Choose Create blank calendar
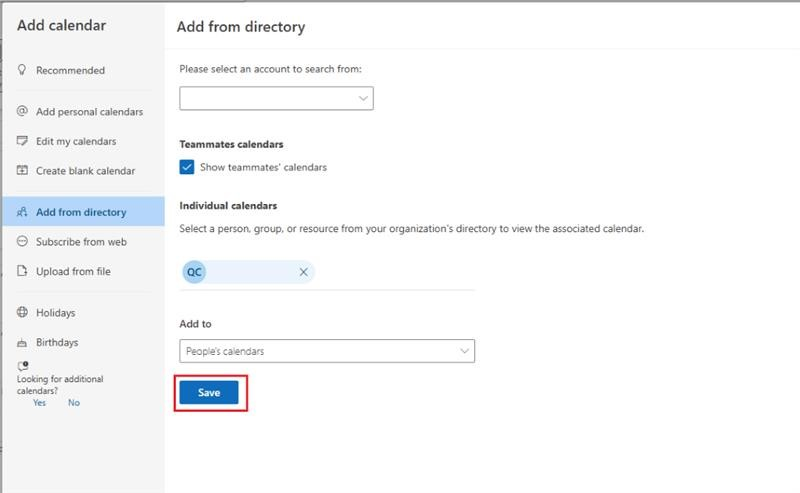Viewport: 800px width, 493px height. pyautogui.click(x=84, y=170)
